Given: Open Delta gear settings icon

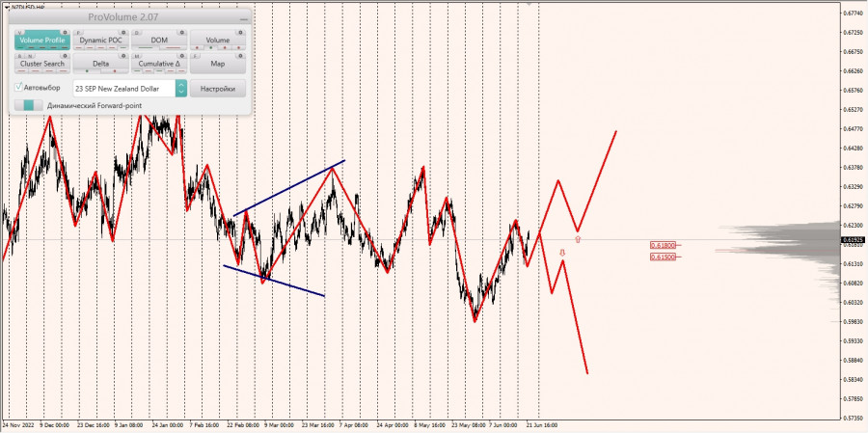Looking at the screenshot, I should 123,56.
